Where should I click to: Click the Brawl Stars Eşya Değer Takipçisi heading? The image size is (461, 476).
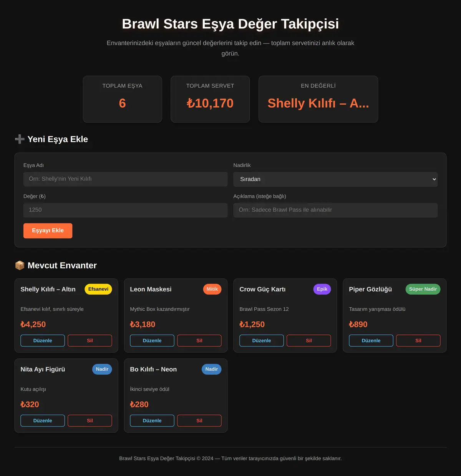230,24
